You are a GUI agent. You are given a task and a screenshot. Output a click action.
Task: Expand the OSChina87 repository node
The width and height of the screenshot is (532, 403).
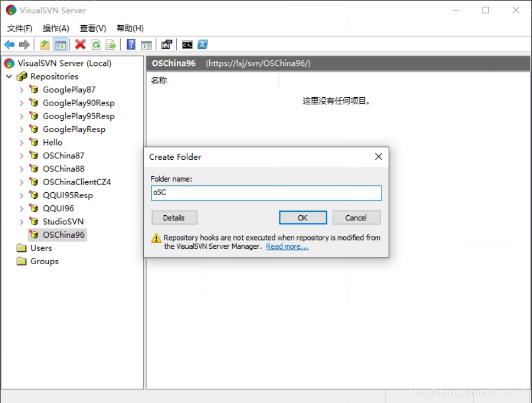[21, 156]
